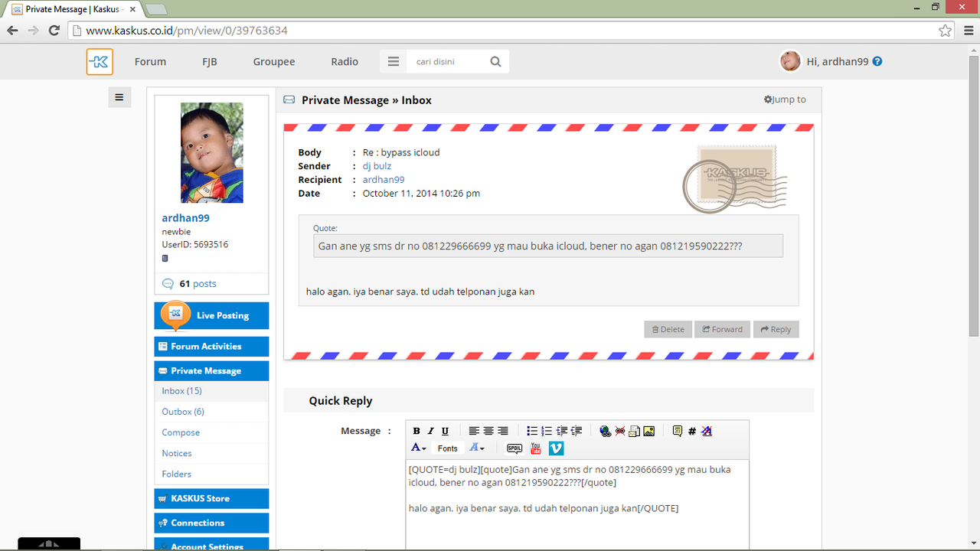The image size is (980, 551).
Task: Insert a hyperlink with the globe icon
Action: [x=605, y=431]
